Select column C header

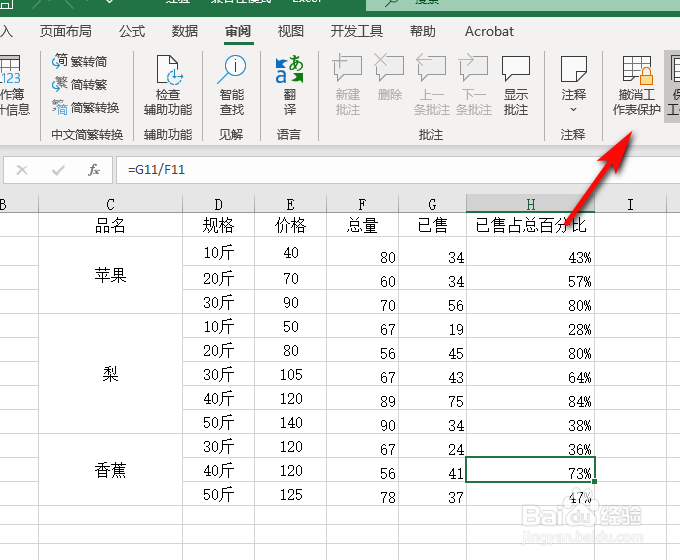click(x=111, y=204)
